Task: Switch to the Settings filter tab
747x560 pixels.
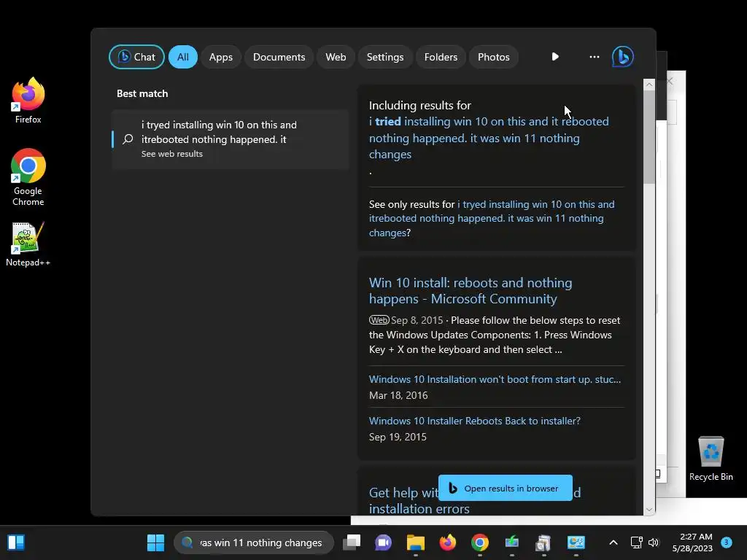Action: (x=385, y=57)
